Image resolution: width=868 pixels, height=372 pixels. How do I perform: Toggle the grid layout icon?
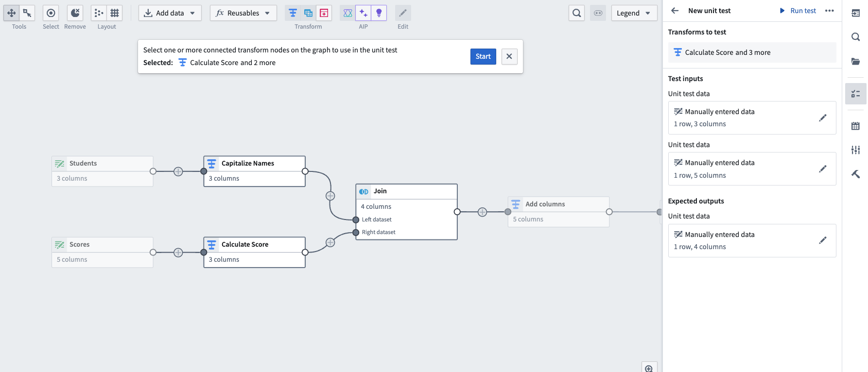[x=115, y=13]
